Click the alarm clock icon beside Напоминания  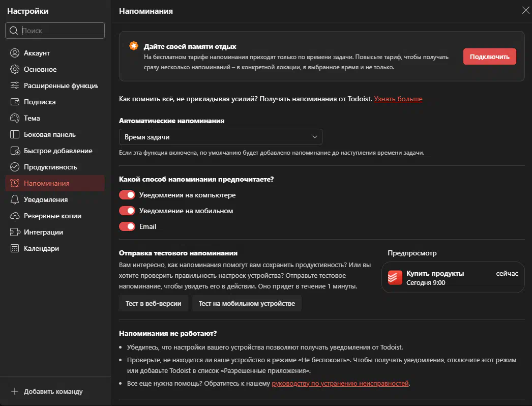pyautogui.click(x=15, y=183)
